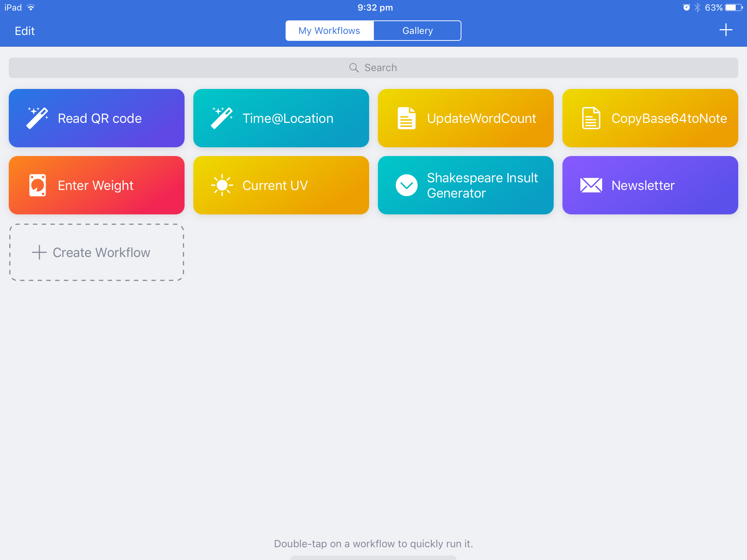Image resolution: width=747 pixels, height=560 pixels.
Task: Select the CopyBase64toNote workflow label
Action: click(x=669, y=118)
